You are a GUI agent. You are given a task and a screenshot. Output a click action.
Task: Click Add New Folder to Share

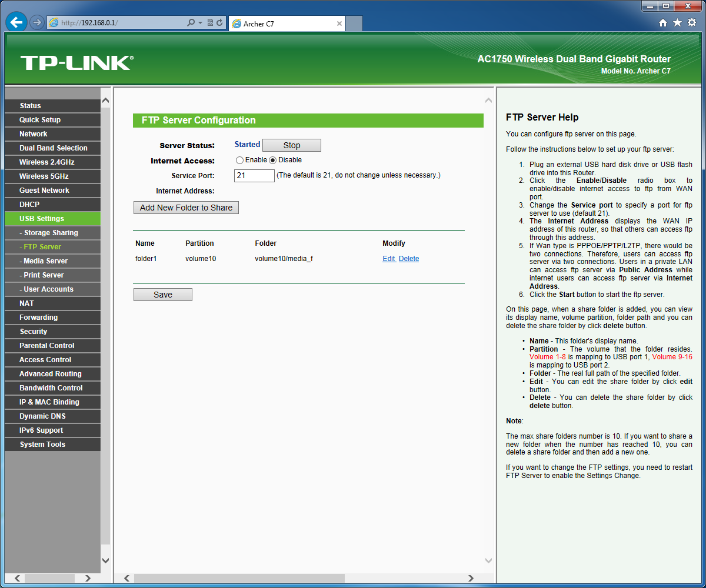coord(186,208)
